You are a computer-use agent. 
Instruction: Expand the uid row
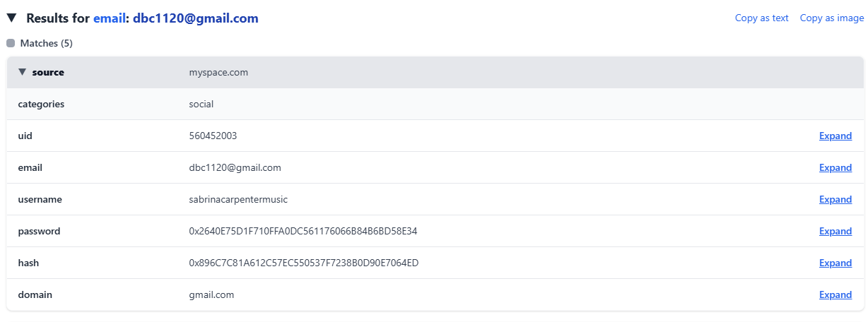pos(835,136)
